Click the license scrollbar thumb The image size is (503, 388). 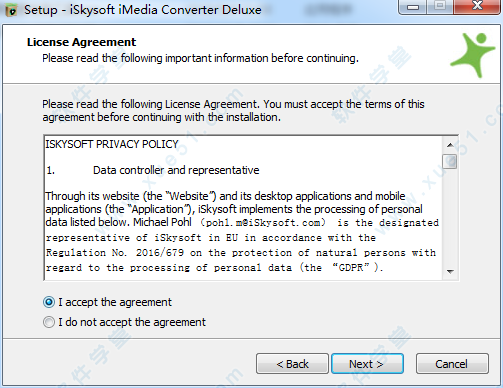[450, 161]
